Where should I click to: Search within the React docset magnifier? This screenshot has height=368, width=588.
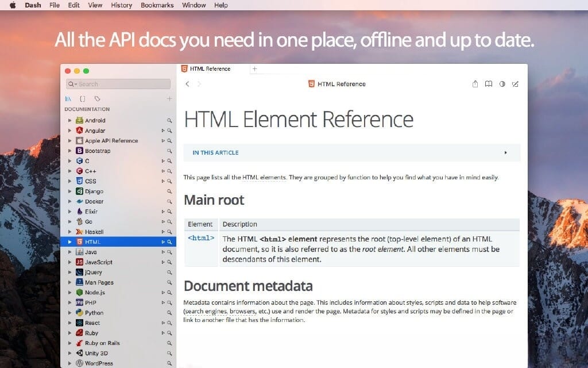[x=169, y=323]
